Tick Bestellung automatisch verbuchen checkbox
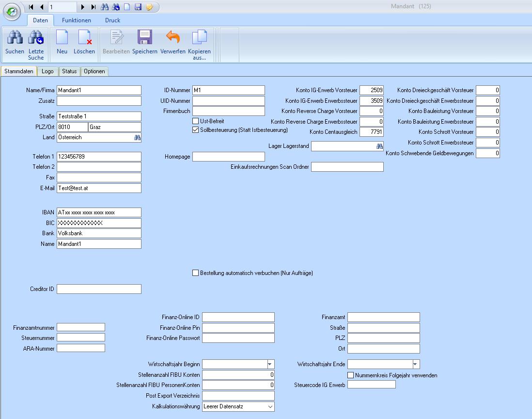 coord(196,273)
